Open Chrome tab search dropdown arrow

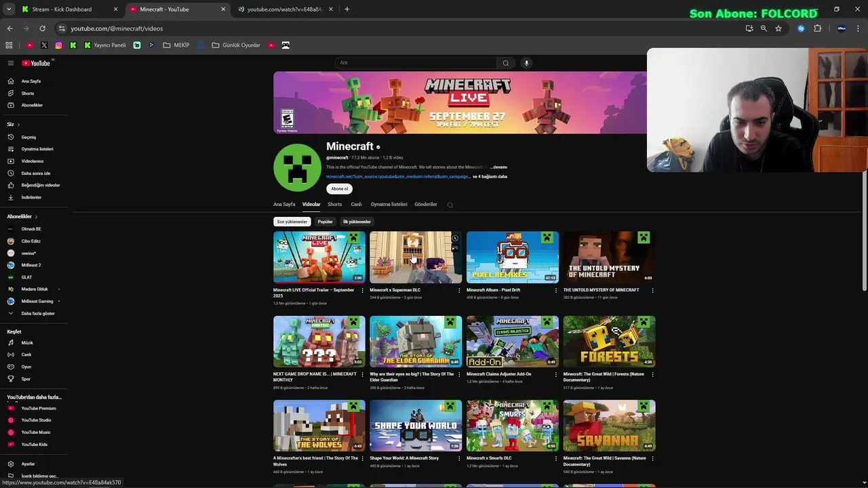coord(9,9)
